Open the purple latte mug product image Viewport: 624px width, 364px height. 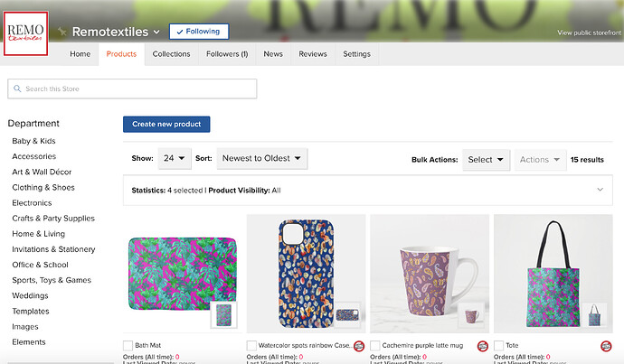(x=430, y=274)
